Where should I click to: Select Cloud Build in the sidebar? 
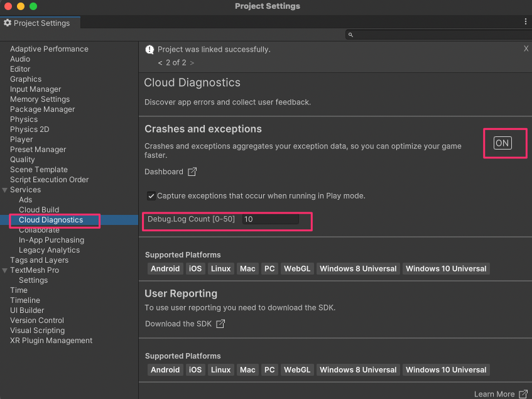coord(38,209)
